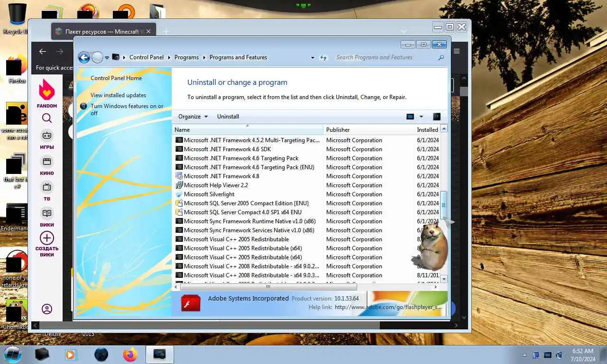Click the horizontal scrollbar thumb in program list
Viewport: 607px width, 364px height.
click(268, 287)
